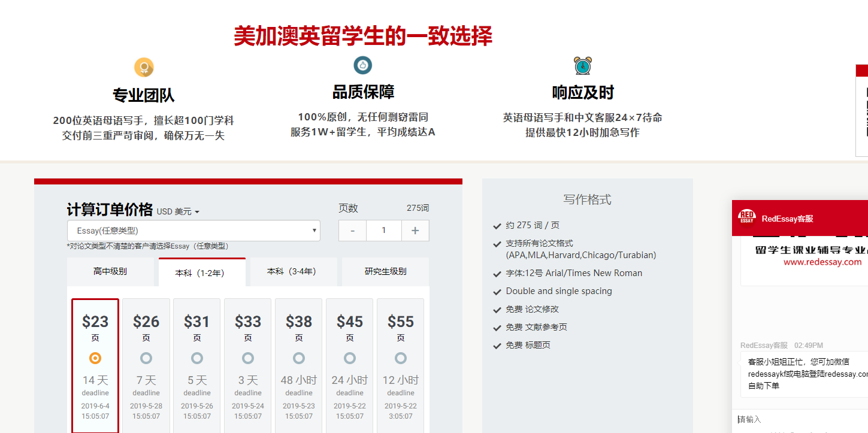Click the 275词 label

pyautogui.click(x=418, y=208)
